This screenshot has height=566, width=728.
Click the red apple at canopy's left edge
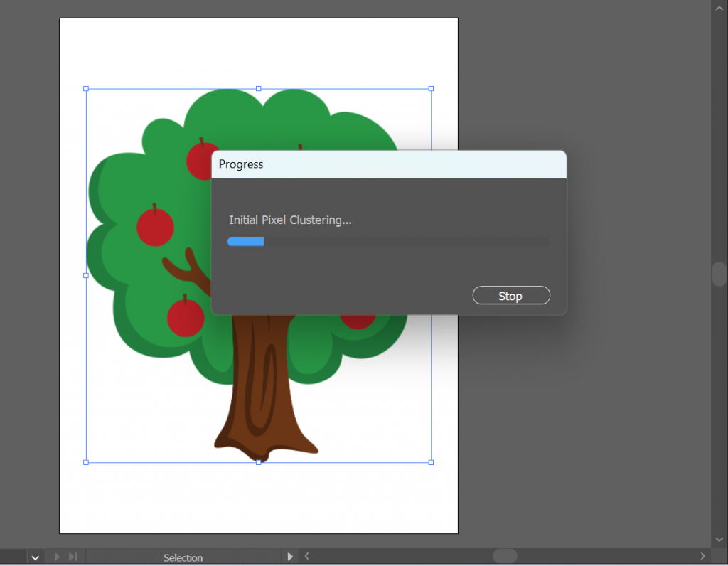(155, 227)
